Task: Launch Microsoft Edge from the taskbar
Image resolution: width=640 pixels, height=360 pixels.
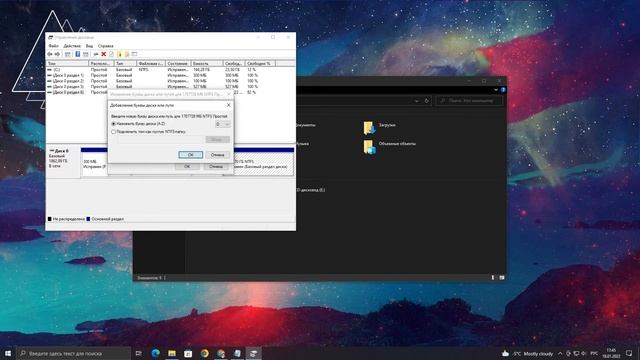Action: point(156,353)
